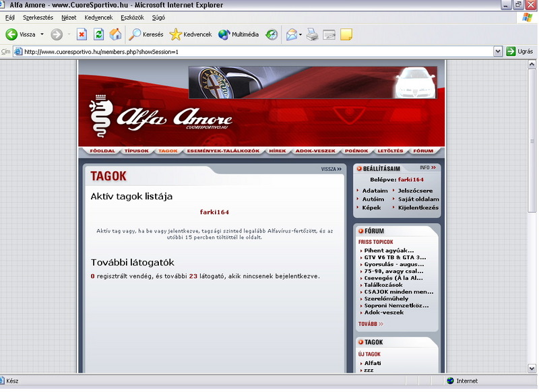
Task: Open the FÓRUM navigation tab
Action: point(423,151)
